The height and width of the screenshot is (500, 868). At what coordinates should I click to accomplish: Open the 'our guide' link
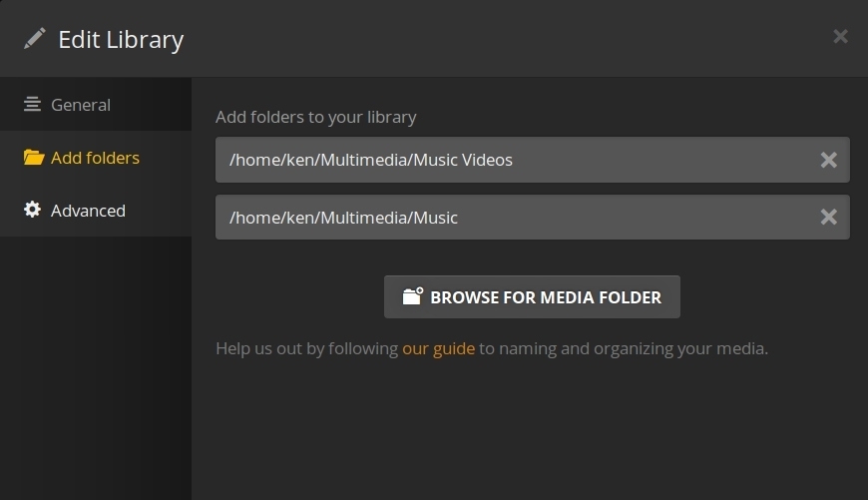(x=438, y=349)
